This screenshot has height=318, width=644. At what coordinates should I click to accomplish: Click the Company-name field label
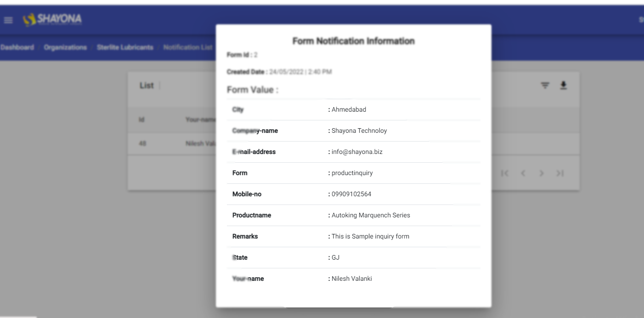(x=255, y=131)
